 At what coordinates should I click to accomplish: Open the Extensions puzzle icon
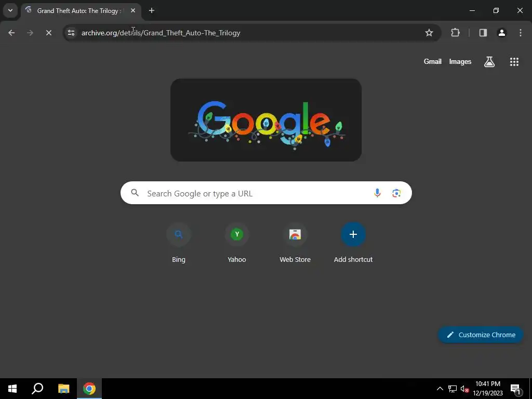coord(455,33)
